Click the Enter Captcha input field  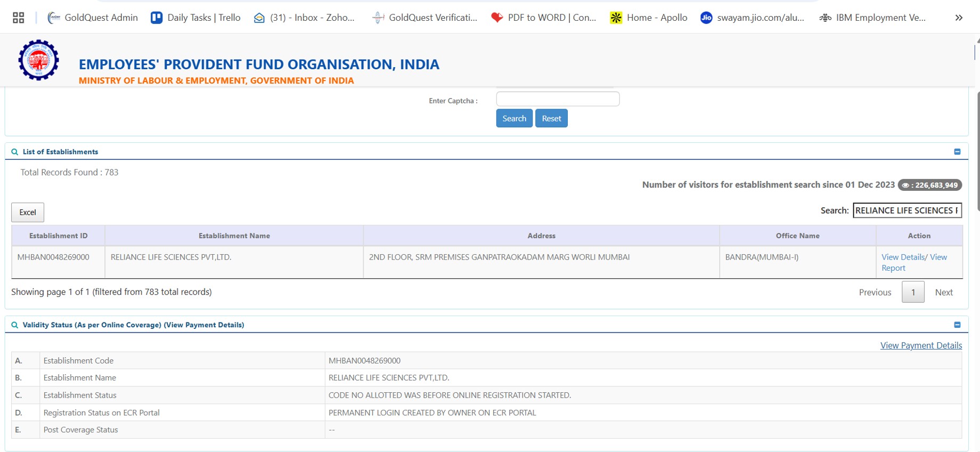558,99
